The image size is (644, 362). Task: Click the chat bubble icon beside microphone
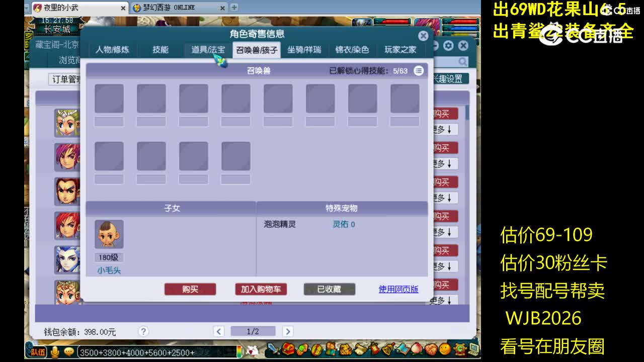[x=69, y=352]
